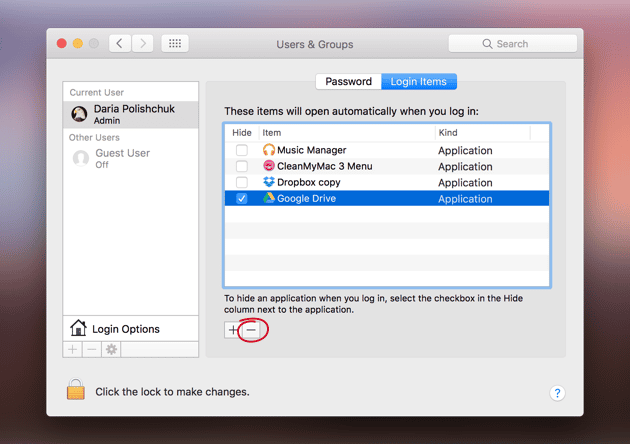This screenshot has width=630, height=444.
Task: Toggle Hide checkbox for Music Manager
Action: [x=241, y=150]
